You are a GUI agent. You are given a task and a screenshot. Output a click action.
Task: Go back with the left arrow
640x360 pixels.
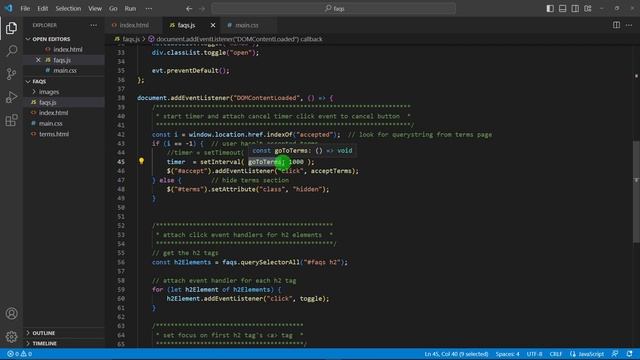189,9
